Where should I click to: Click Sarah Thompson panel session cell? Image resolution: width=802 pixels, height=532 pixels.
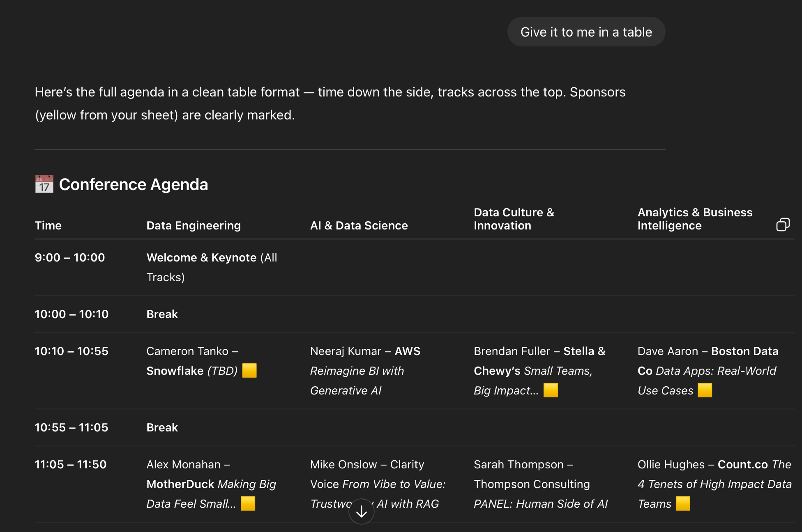[540, 484]
